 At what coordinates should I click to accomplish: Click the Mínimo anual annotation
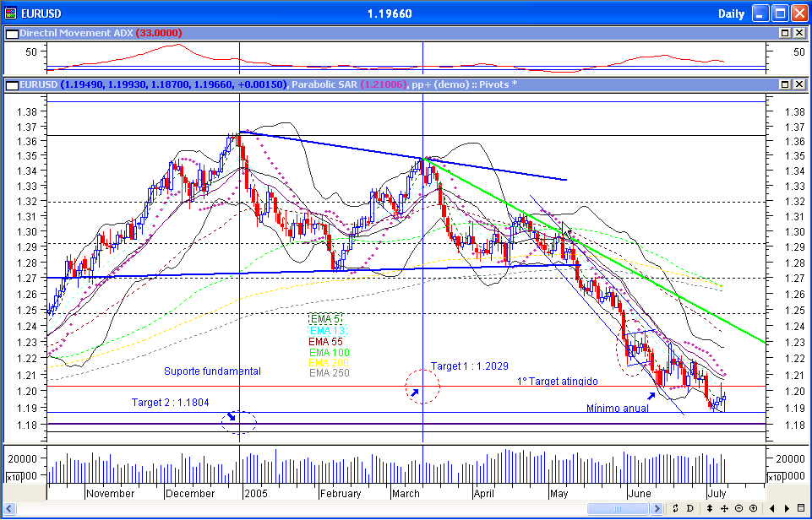click(617, 409)
